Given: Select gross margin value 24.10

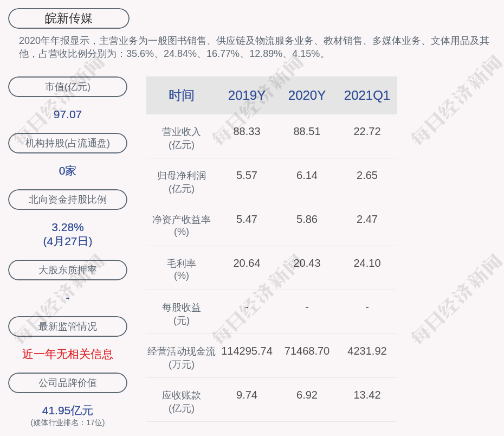Looking at the screenshot, I should [367, 264].
